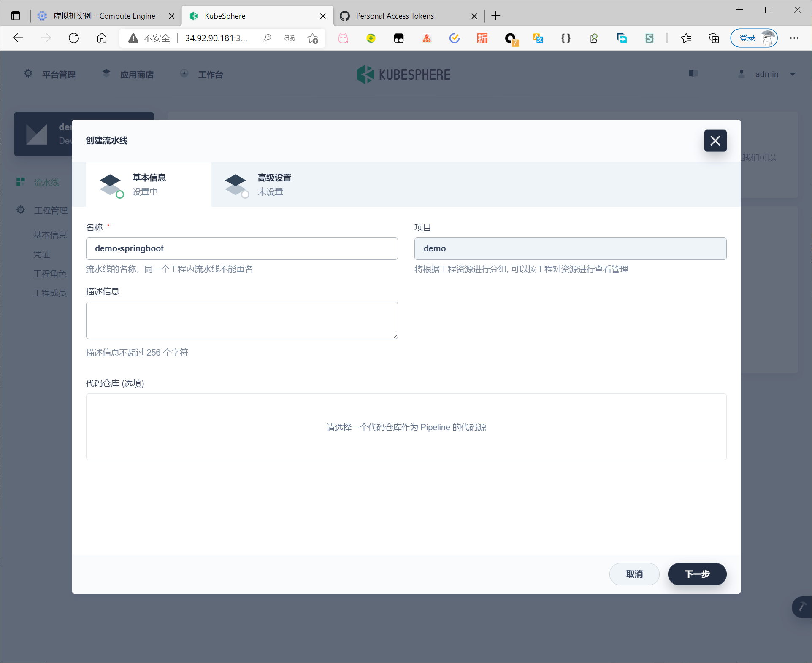
Task: Click the Cancel (取消) button
Action: pyautogui.click(x=634, y=574)
